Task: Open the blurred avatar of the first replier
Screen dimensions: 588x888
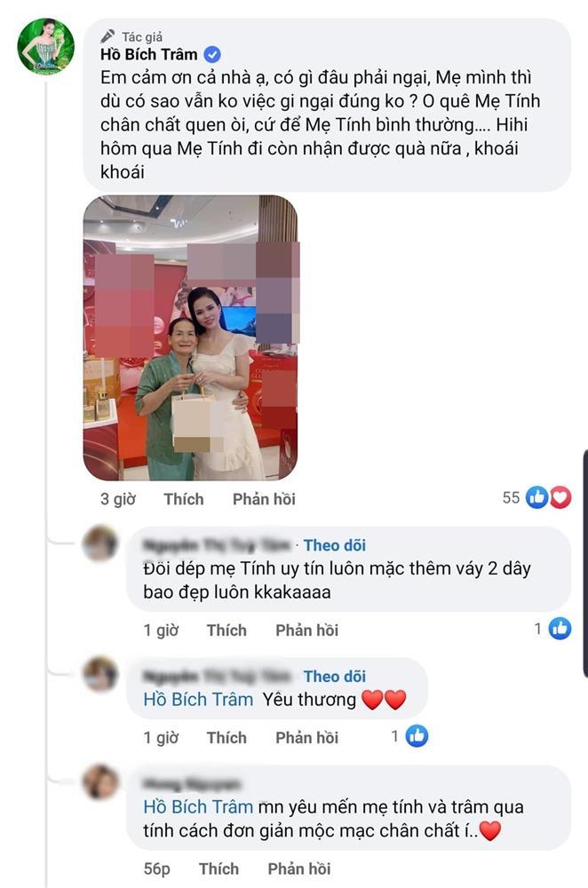Action: tap(99, 543)
